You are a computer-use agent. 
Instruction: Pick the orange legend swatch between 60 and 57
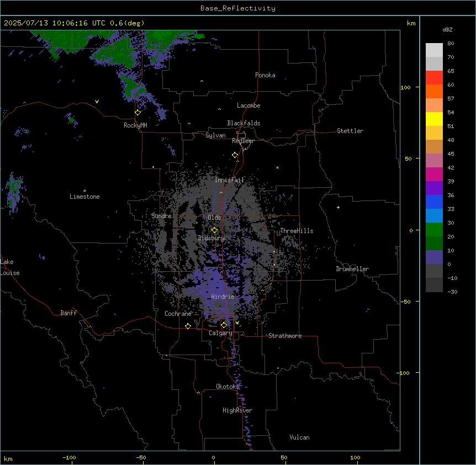tap(434, 91)
